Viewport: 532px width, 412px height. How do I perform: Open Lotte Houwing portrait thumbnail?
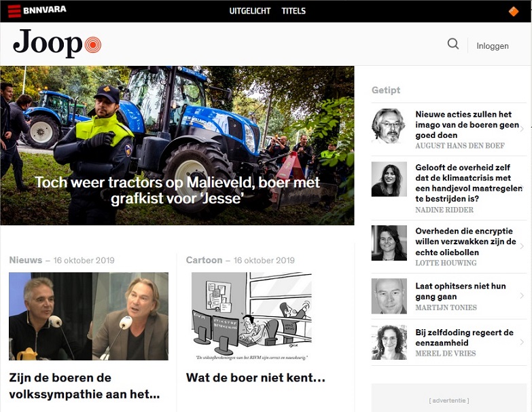(389, 243)
